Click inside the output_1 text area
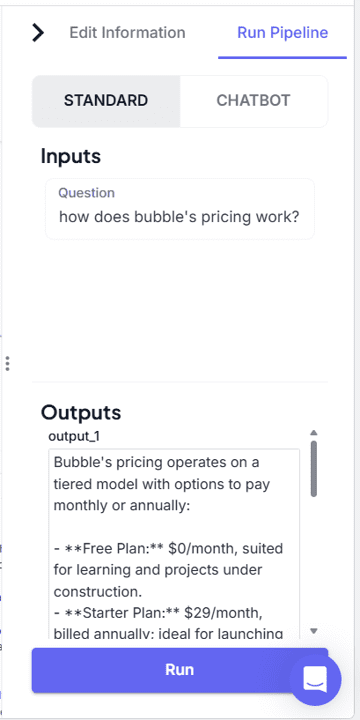 (x=174, y=544)
